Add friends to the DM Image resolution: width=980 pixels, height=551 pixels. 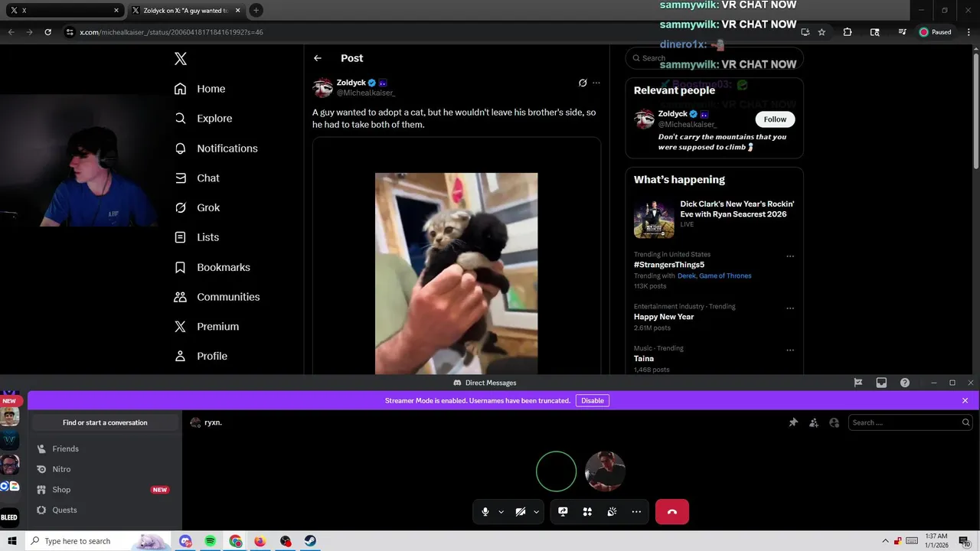click(814, 422)
